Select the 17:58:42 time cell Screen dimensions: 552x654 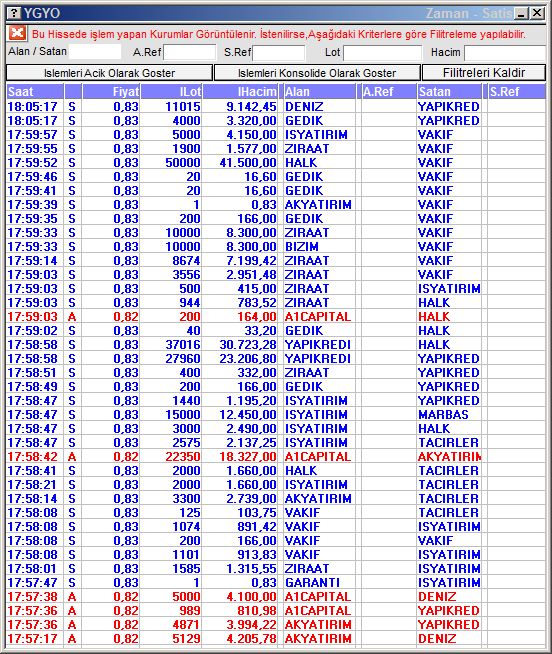pyautogui.click(x=32, y=457)
